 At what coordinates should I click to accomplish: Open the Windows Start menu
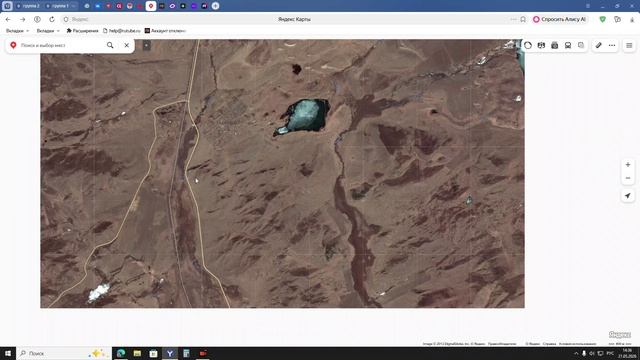8,353
